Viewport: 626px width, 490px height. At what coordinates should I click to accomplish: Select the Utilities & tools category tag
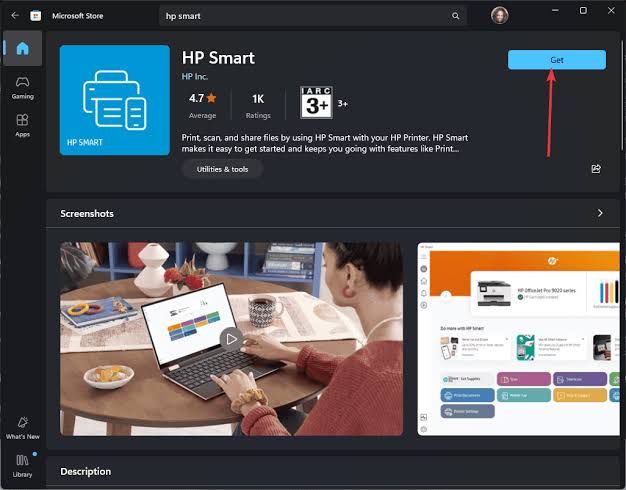pos(222,169)
